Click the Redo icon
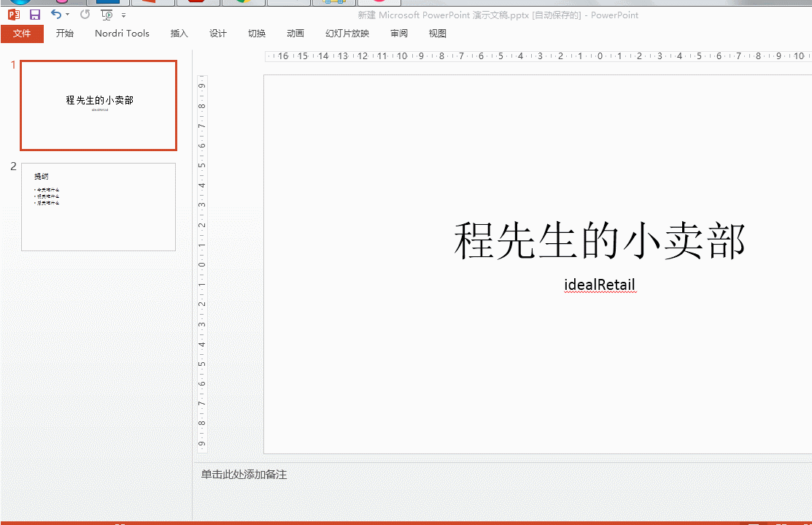 (85, 14)
